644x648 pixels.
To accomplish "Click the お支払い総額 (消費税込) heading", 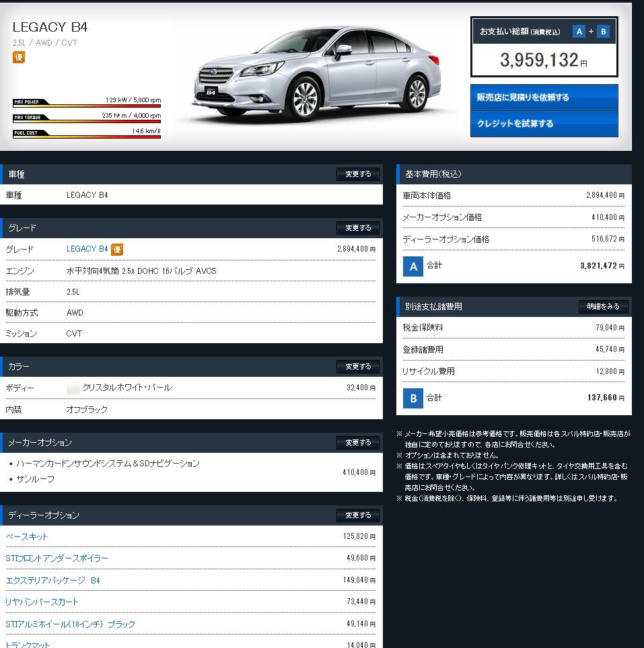I will point(520,32).
